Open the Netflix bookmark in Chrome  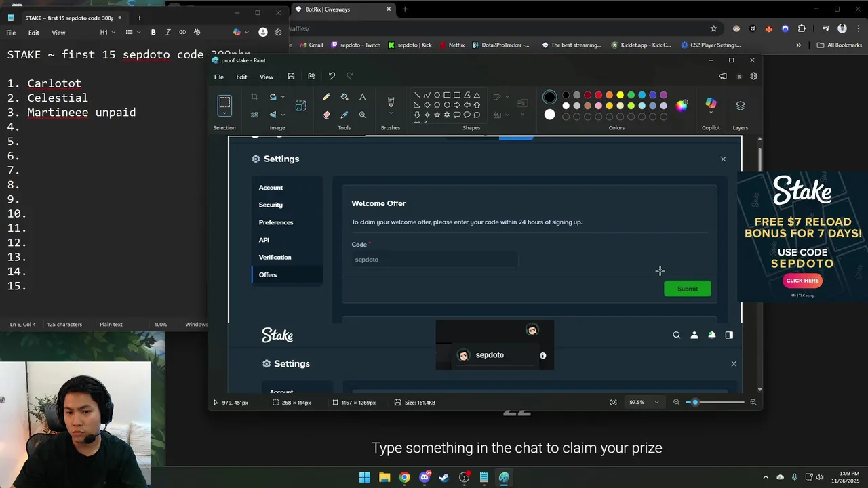tap(452, 45)
